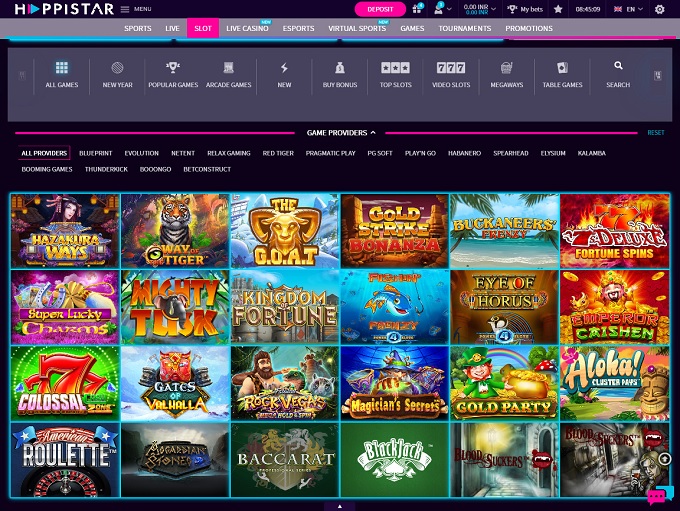Launch the Gates of Valhalla game
The image size is (680, 511).
tap(175, 383)
